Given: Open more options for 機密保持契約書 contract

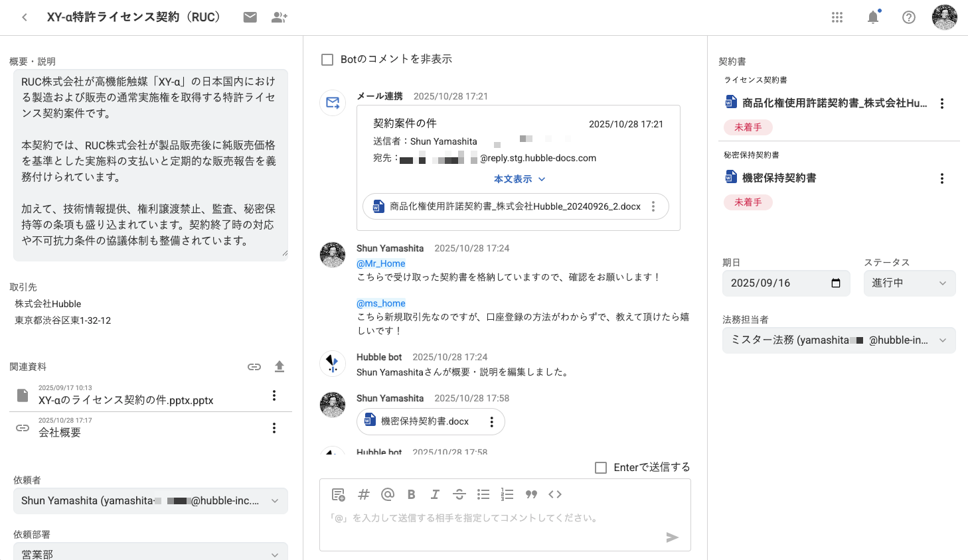Looking at the screenshot, I should click(x=941, y=178).
